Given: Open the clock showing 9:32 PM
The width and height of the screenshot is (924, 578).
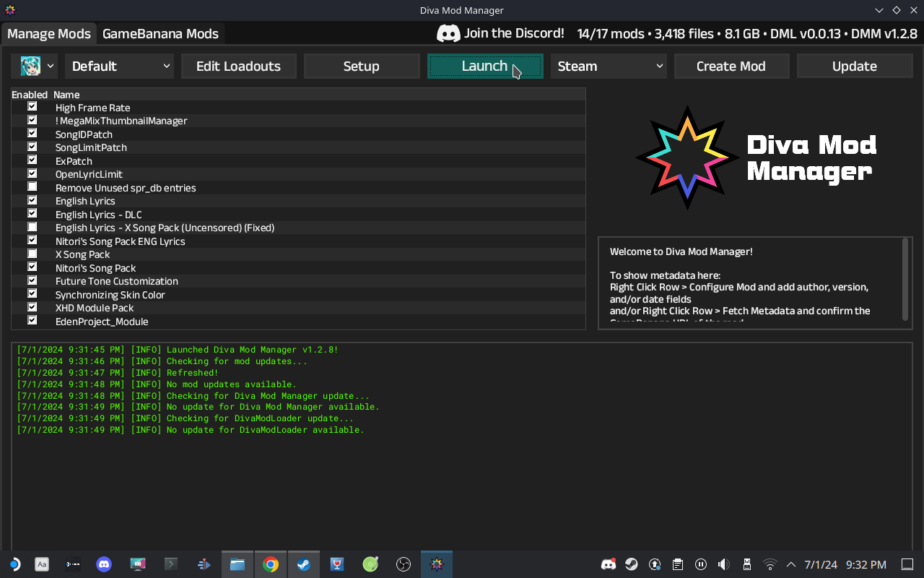Looking at the screenshot, I should pyautogui.click(x=866, y=564).
